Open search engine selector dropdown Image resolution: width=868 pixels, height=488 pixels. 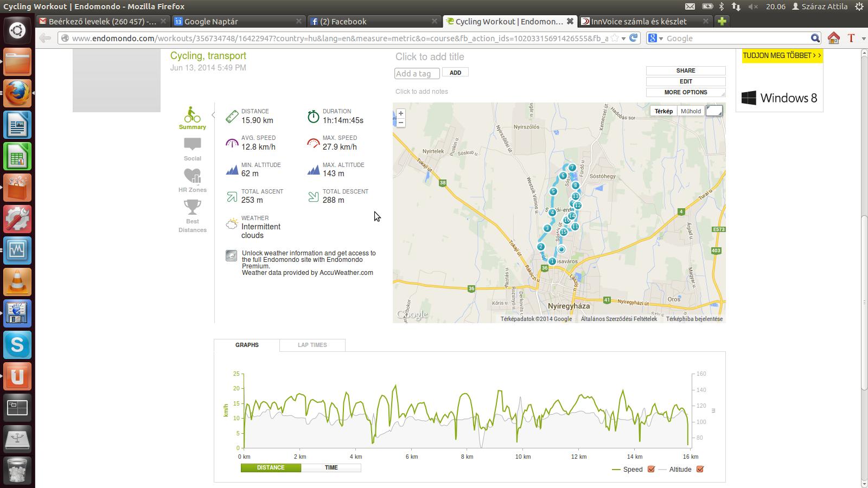655,38
